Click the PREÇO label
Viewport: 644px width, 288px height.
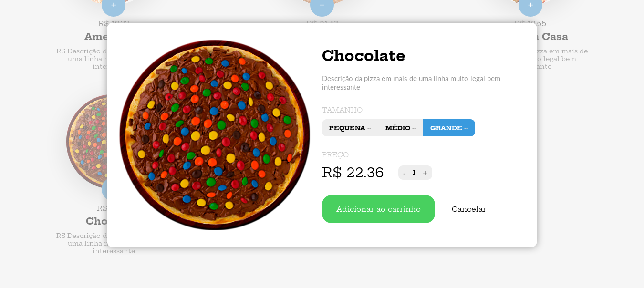335,155
